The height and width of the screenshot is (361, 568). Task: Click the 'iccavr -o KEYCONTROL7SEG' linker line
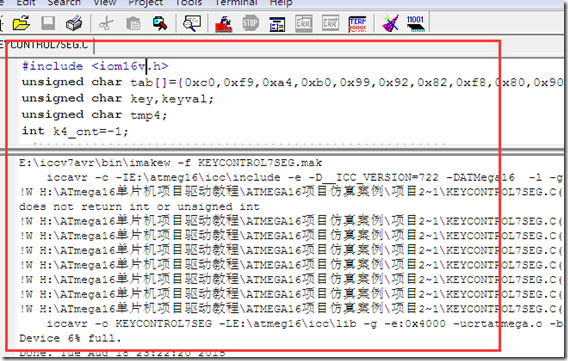304,324
